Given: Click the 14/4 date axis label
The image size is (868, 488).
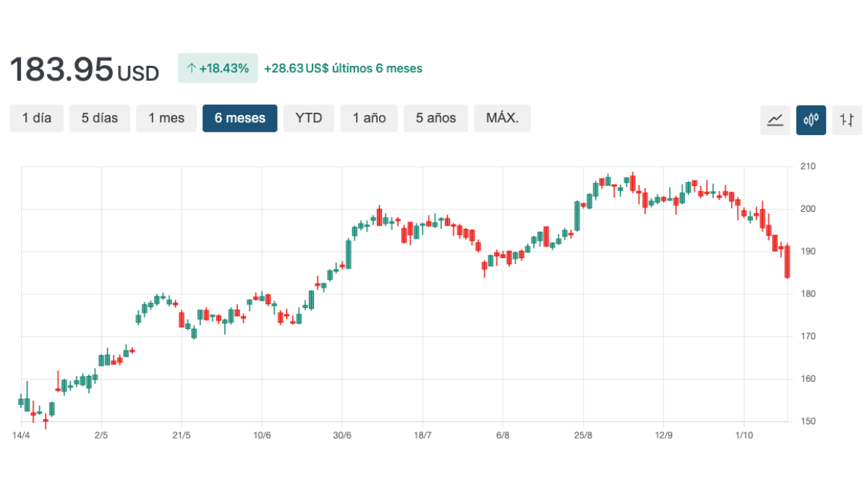Looking at the screenshot, I should click(x=22, y=435).
